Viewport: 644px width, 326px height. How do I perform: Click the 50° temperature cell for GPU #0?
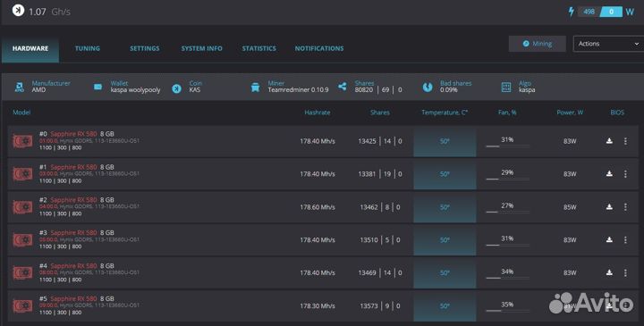[x=445, y=141]
